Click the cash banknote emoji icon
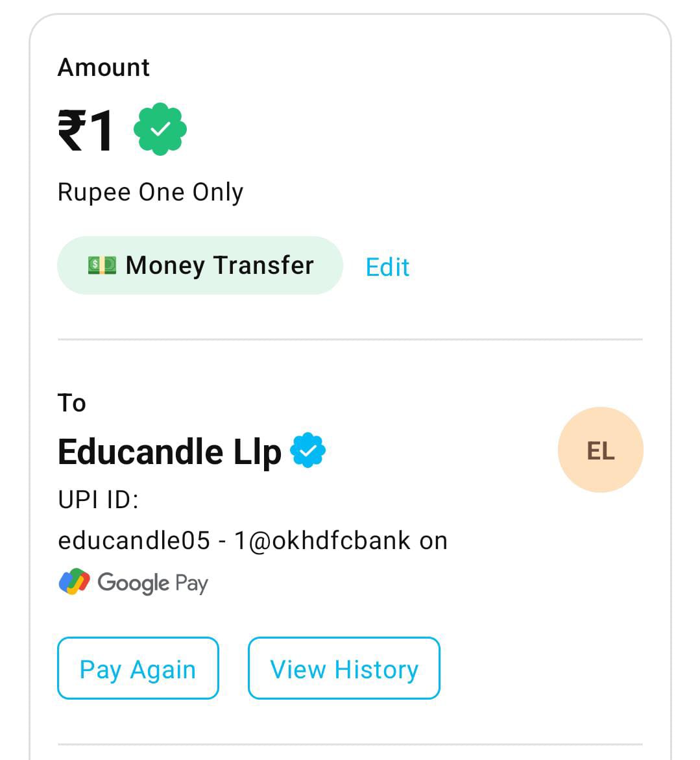700x760 pixels. [102, 265]
